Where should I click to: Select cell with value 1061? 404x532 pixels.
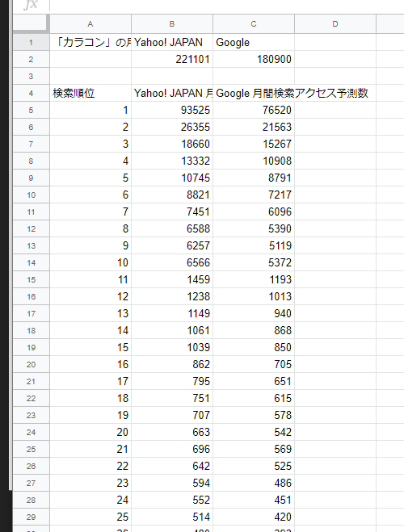172,330
